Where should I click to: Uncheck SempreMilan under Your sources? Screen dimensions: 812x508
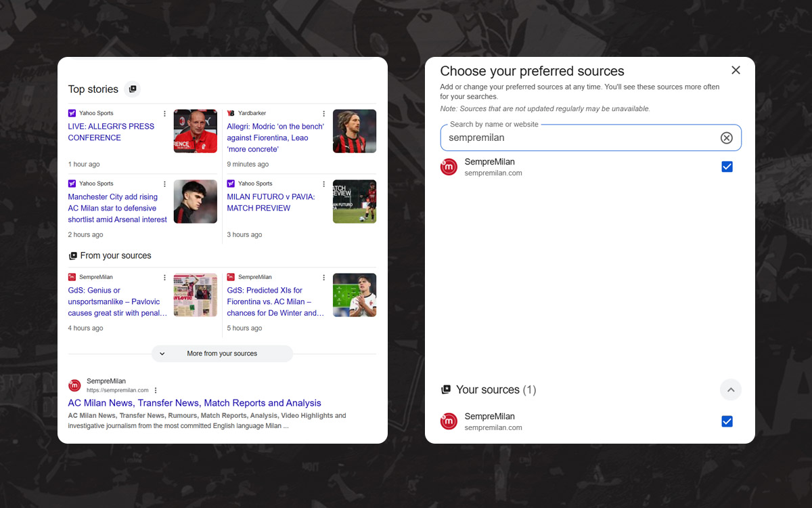tap(727, 421)
